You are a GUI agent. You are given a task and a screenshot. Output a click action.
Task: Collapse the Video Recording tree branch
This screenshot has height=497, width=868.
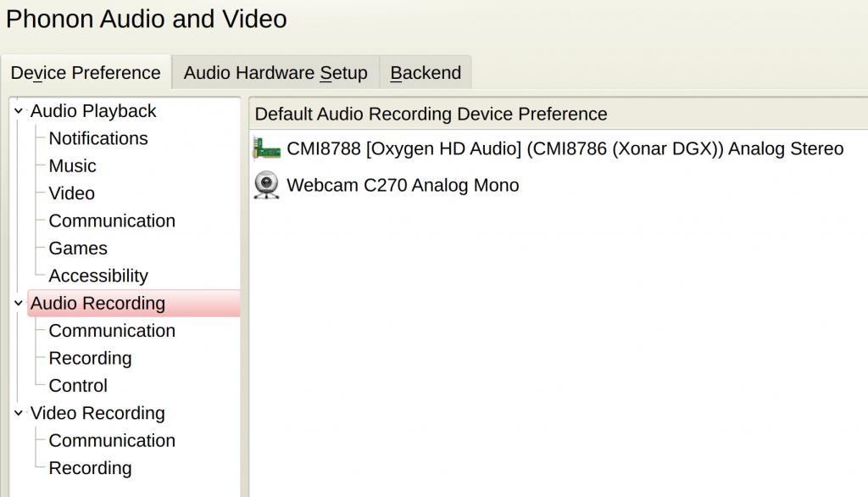[18, 414]
